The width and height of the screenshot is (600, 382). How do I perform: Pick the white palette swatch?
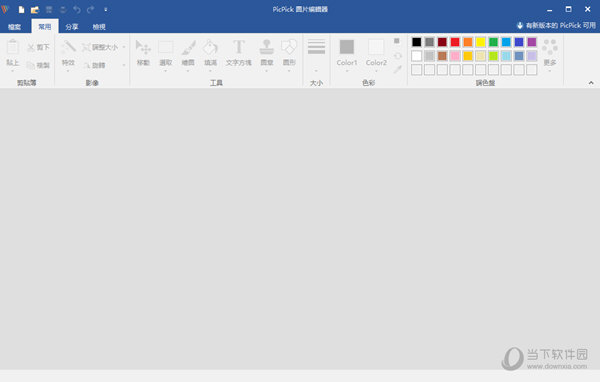(417, 56)
